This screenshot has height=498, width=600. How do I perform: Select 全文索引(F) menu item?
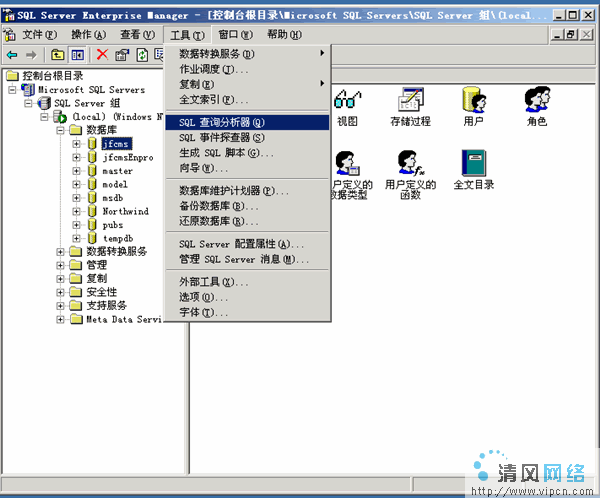click(247, 100)
